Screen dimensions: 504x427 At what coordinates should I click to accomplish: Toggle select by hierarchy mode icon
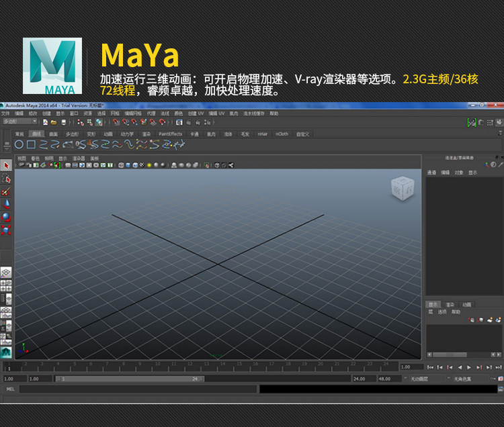[x=81, y=122]
